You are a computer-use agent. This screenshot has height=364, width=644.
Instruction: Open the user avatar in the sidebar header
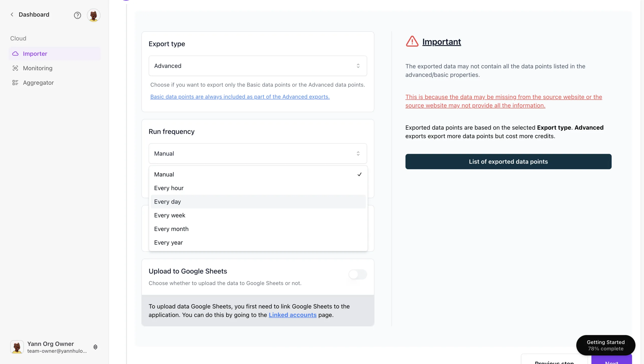(x=94, y=15)
